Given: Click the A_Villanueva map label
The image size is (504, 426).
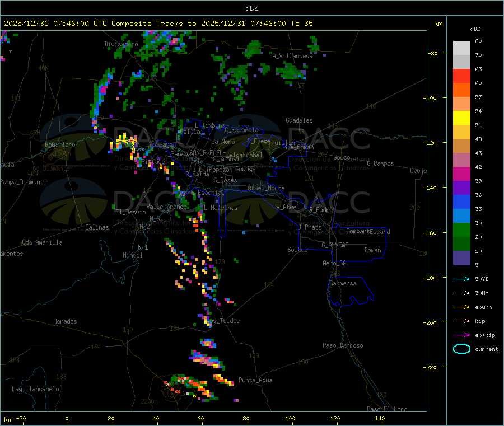Looking at the screenshot, I should 292,56.
